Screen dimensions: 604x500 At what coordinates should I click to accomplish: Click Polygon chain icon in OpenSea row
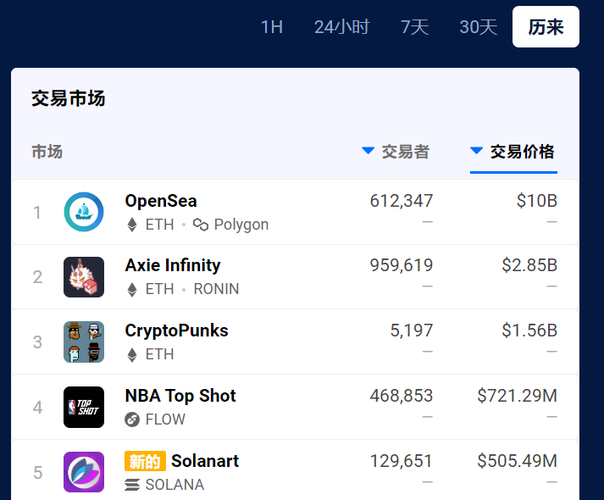click(200, 225)
